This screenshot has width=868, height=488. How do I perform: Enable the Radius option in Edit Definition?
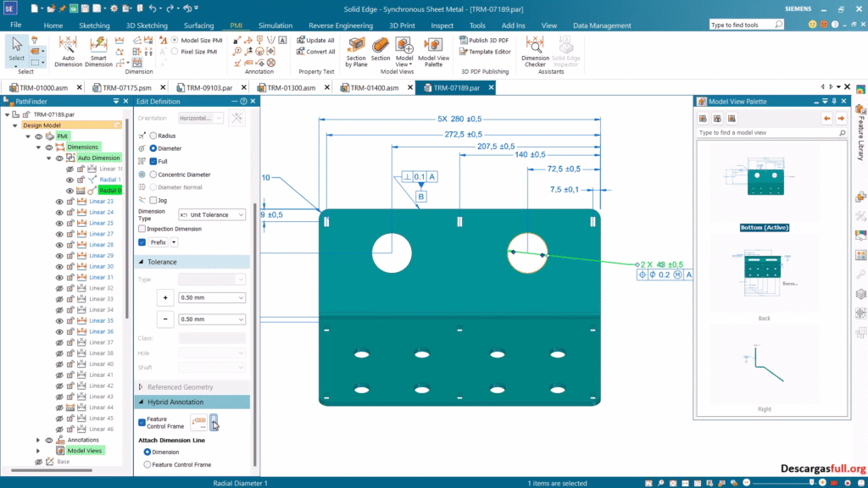pyautogui.click(x=153, y=136)
